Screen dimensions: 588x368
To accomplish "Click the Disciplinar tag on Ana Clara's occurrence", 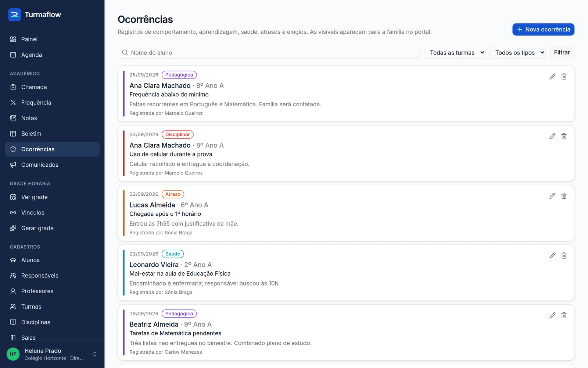I will 178,135.
